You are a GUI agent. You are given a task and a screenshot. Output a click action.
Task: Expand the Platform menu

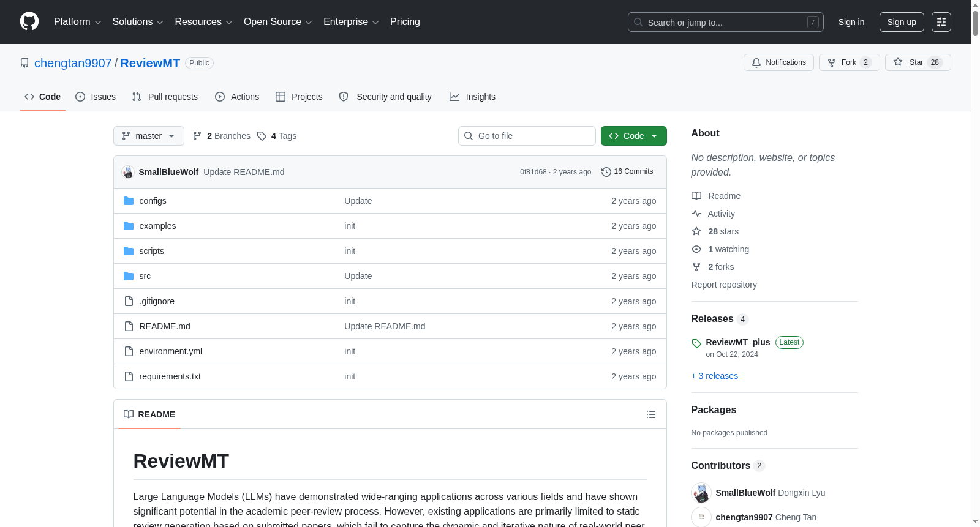pyautogui.click(x=77, y=22)
